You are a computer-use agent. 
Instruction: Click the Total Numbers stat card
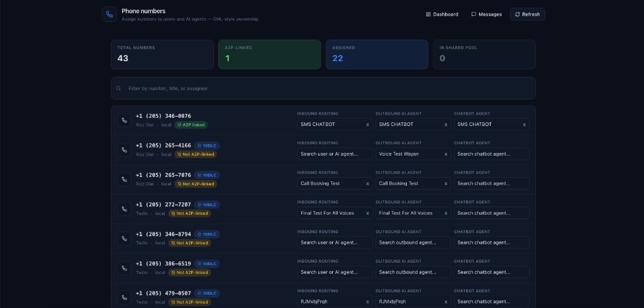[x=162, y=54]
